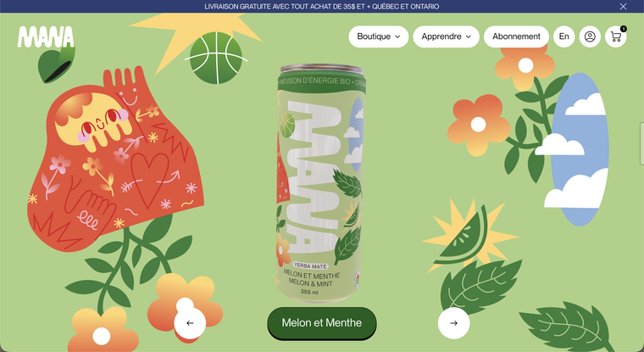Go to previous flavor with left arrow
This screenshot has height=352, width=644.
pyautogui.click(x=190, y=323)
